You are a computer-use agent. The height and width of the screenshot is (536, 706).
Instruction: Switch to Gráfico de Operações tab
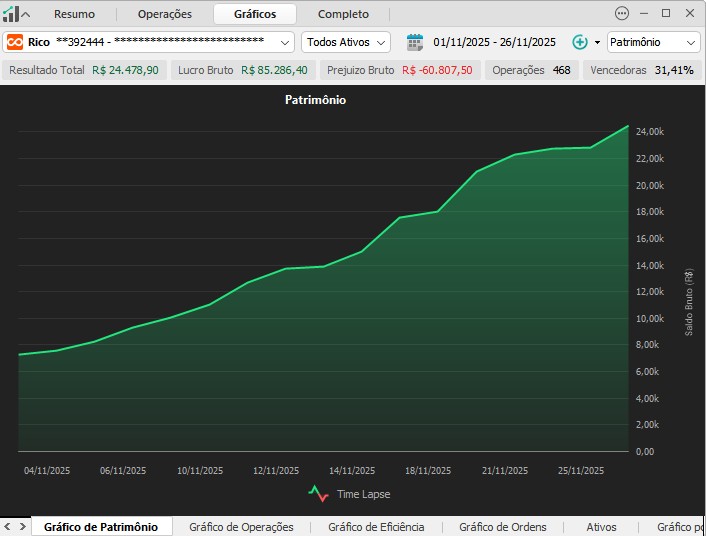click(241, 527)
